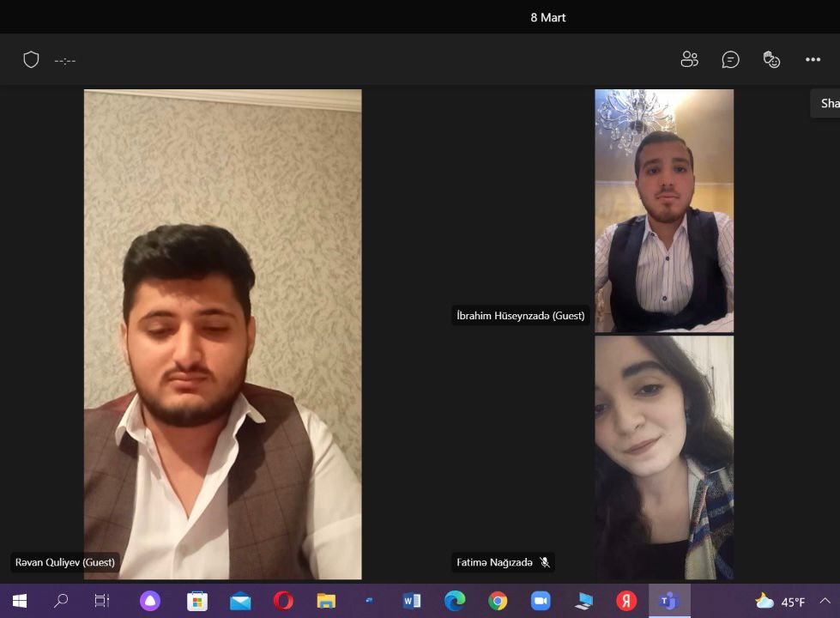
Task: Open the More actions ellipsis menu
Action: tap(813, 59)
